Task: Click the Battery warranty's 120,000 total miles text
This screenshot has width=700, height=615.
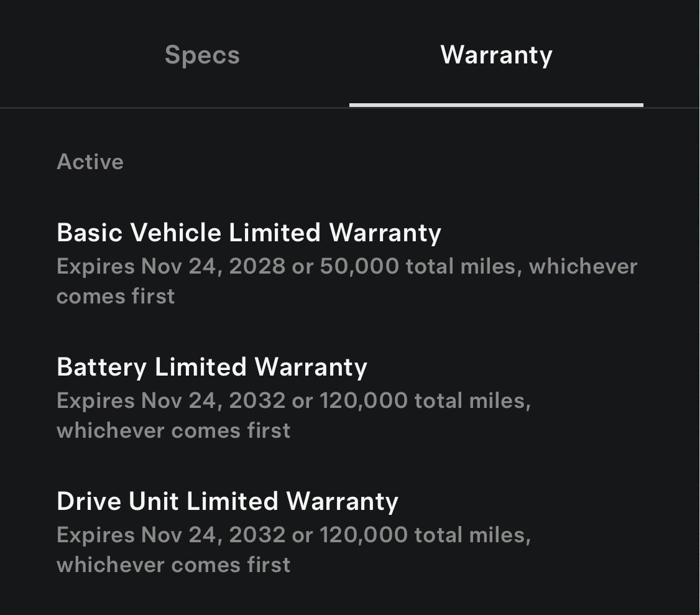Action: (x=425, y=400)
